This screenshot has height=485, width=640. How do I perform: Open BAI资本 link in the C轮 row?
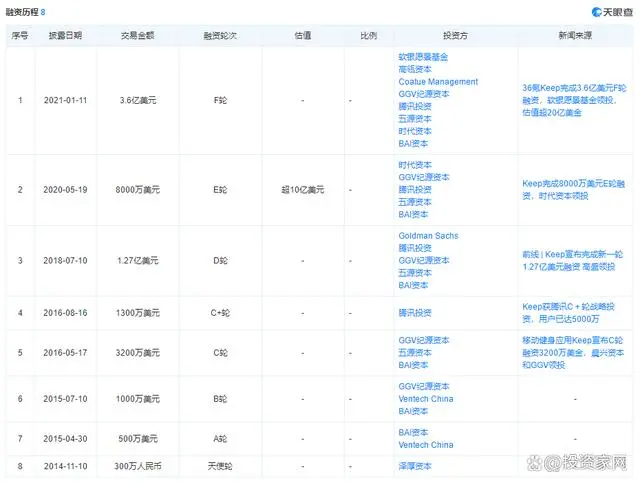pyautogui.click(x=413, y=365)
